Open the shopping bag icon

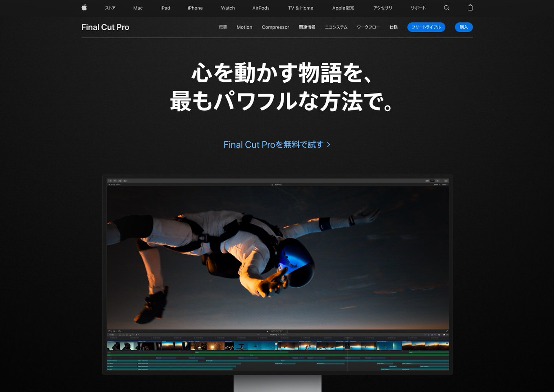470,7
